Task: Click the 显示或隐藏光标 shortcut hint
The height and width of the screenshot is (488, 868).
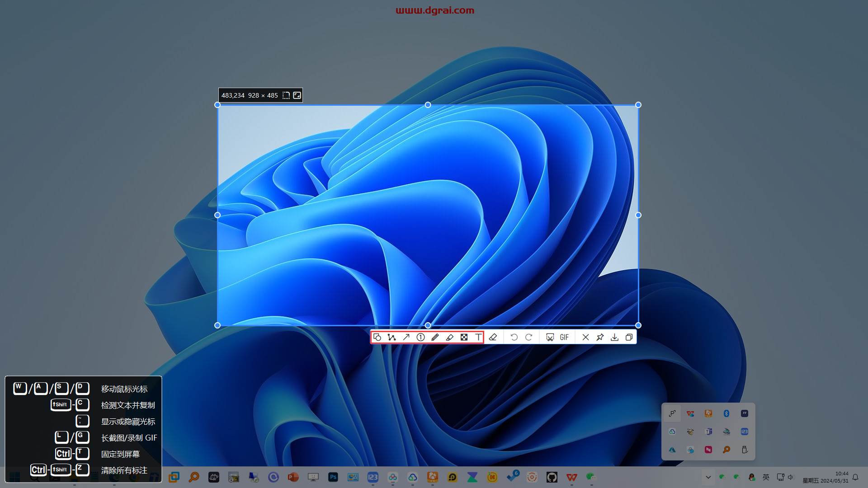Action: (x=128, y=422)
